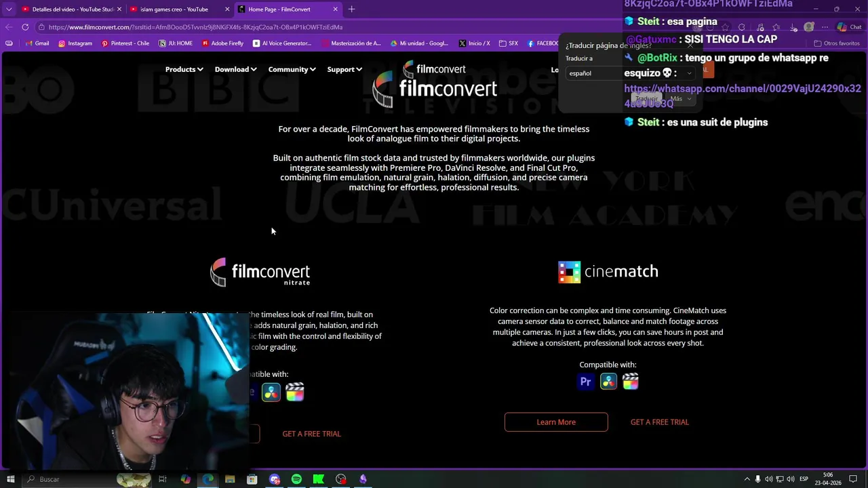Open the Otros favoritos folder
Screen dimensions: 868x488
tap(836, 43)
